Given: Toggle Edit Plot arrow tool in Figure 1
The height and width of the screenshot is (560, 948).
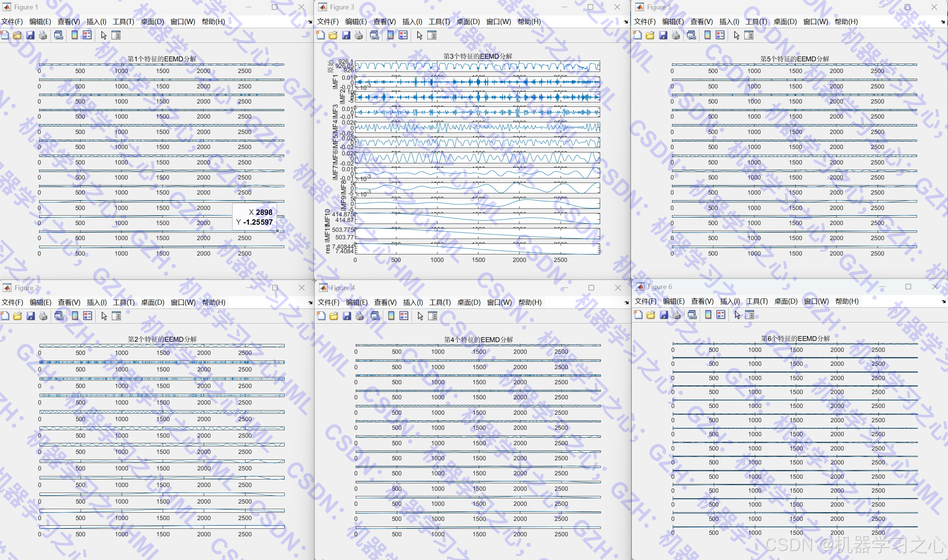Looking at the screenshot, I should point(104,35).
